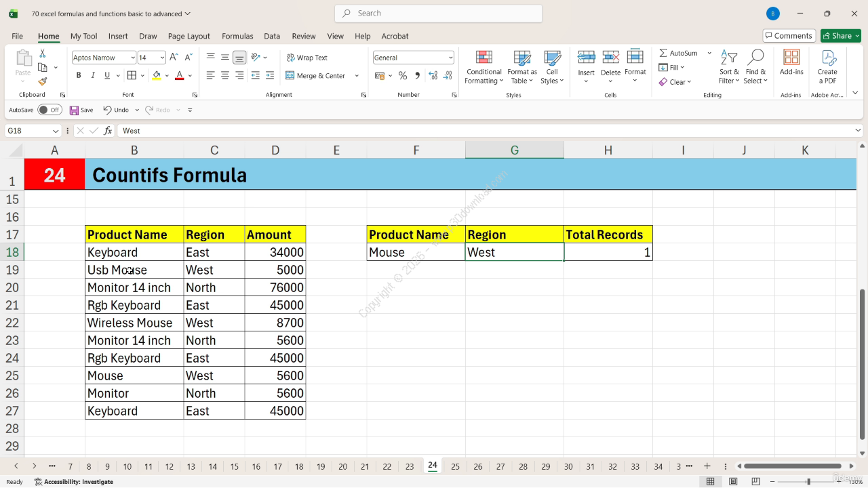Image resolution: width=868 pixels, height=488 pixels.
Task: Open the Formulas ribbon tab
Action: 237,36
